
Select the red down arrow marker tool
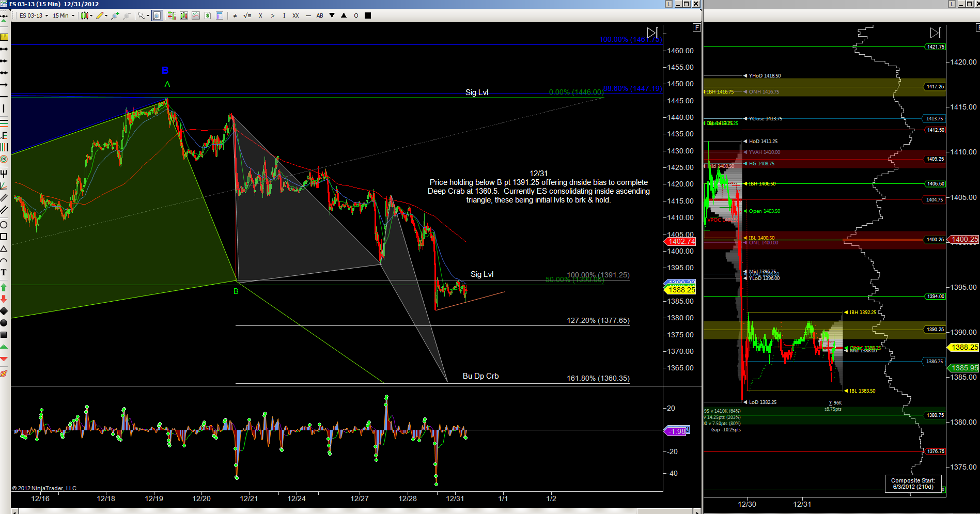[x=4, y=299]
